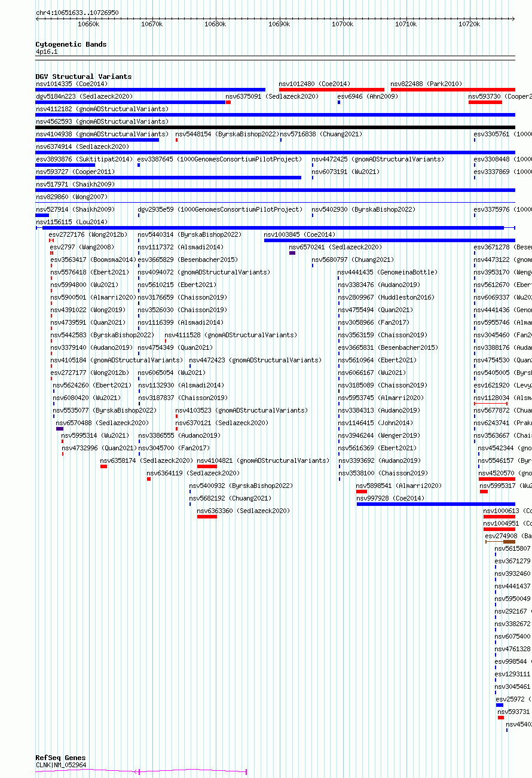Viewport: 532px width, 778px height.
Task: Open variant nsv1014335 (Coe2014) label
Action: pyautogui.click(x=72, y=84)
